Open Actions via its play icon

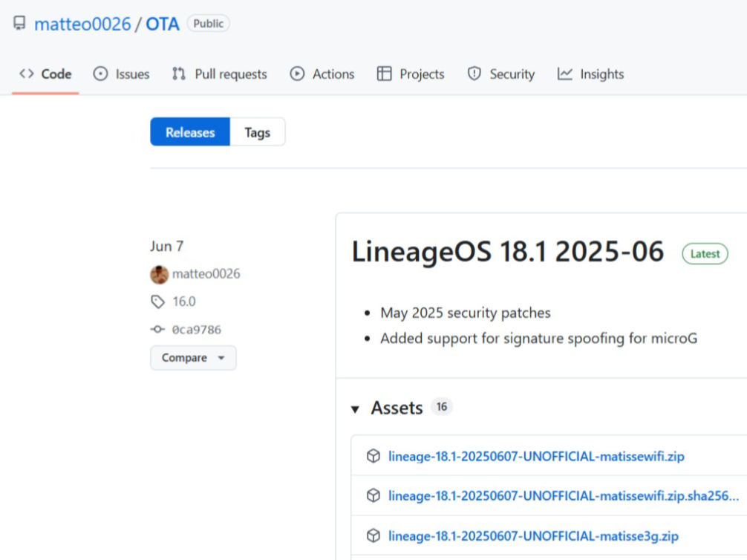click(296, 74)
